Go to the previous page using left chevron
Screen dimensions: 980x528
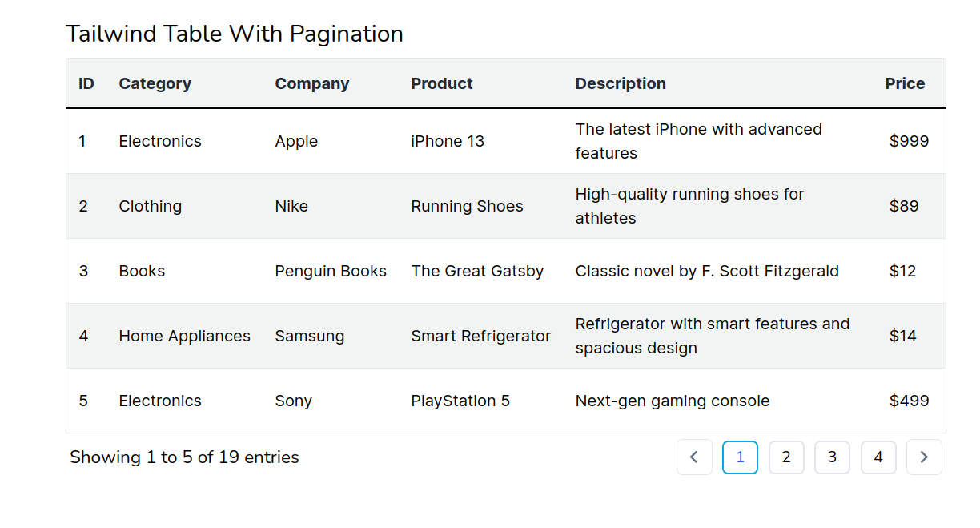click(x=694, y=457)
